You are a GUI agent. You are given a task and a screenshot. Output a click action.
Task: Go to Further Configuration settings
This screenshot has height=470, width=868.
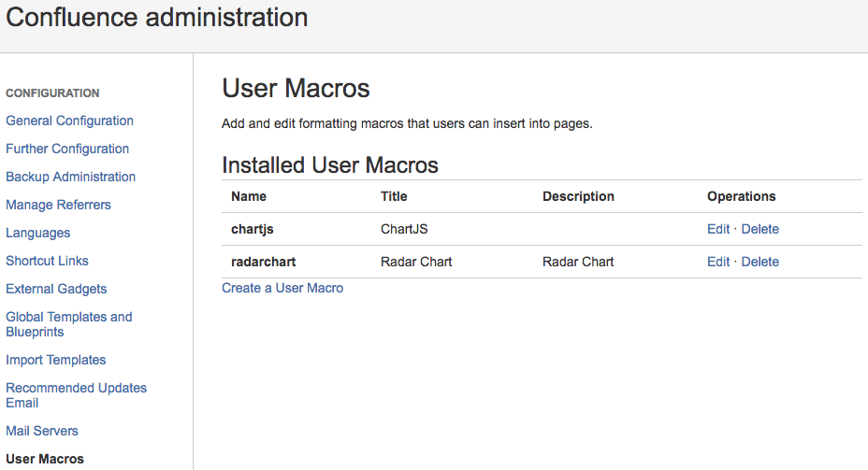tap(67, 149)
